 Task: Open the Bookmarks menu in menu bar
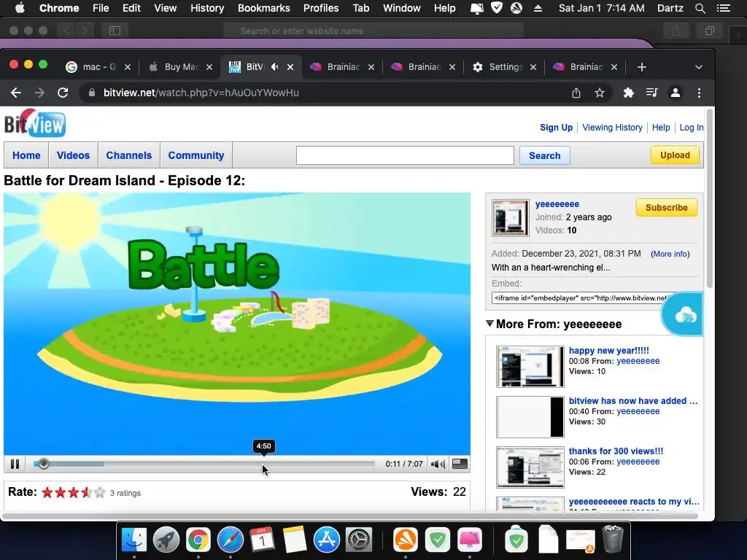coord(263,8)
